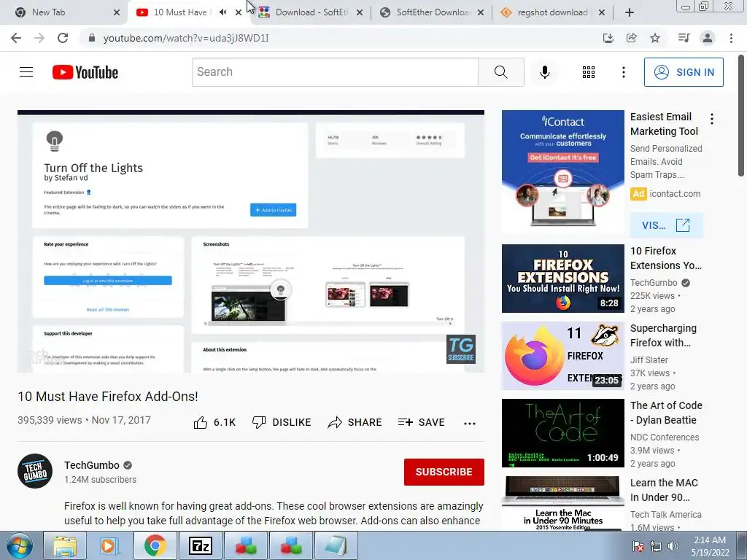The image size is (747, 560).
Task: Save video to a playlist
Action: coord(422,422)
